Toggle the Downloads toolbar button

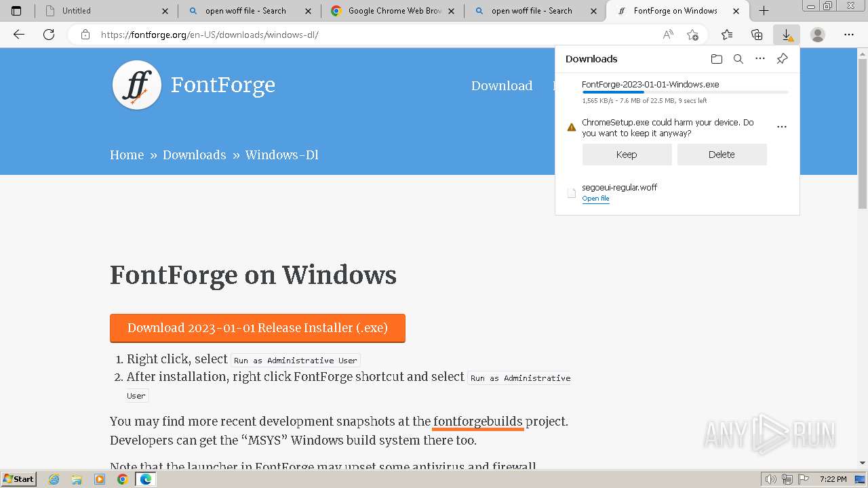click(x=787, y=35)
